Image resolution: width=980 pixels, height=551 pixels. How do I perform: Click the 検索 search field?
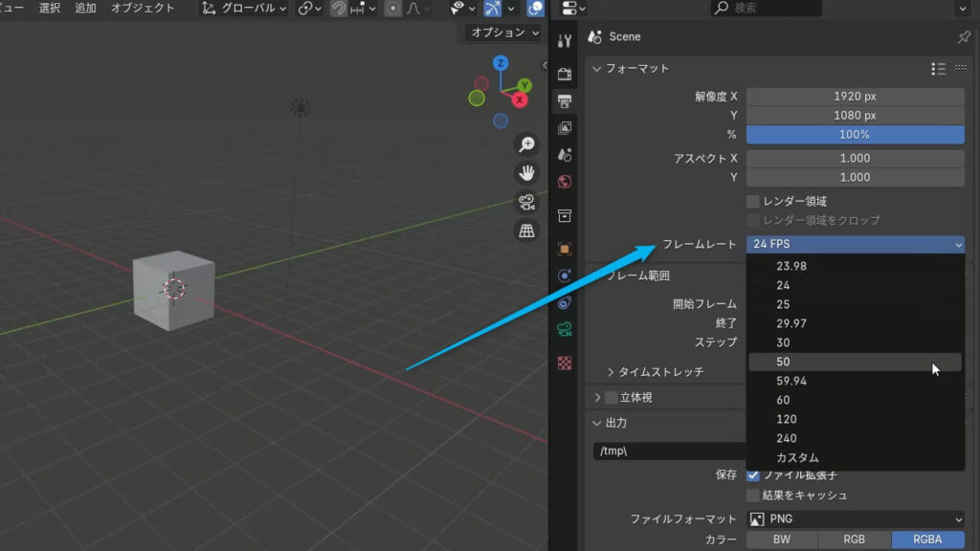(767, 8)
